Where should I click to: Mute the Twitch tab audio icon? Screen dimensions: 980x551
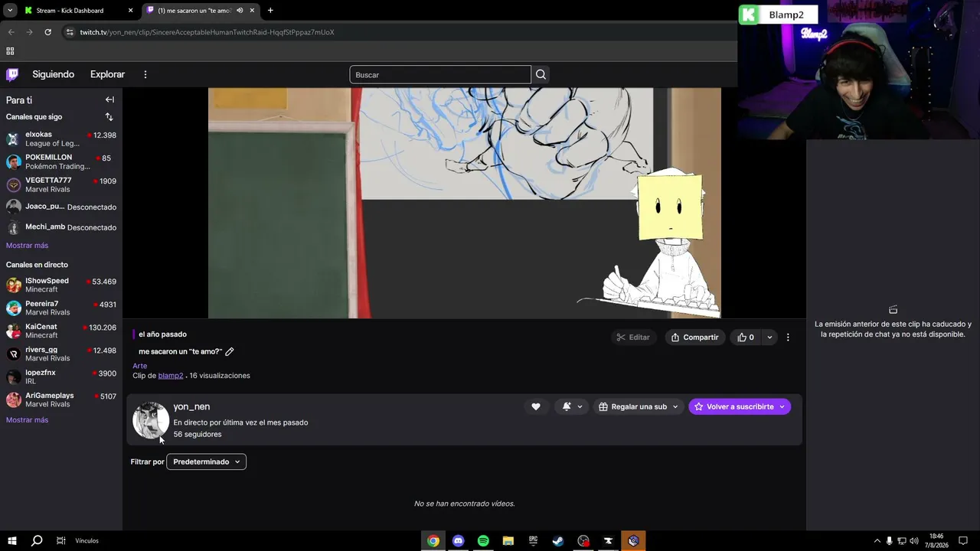[240, 11]
